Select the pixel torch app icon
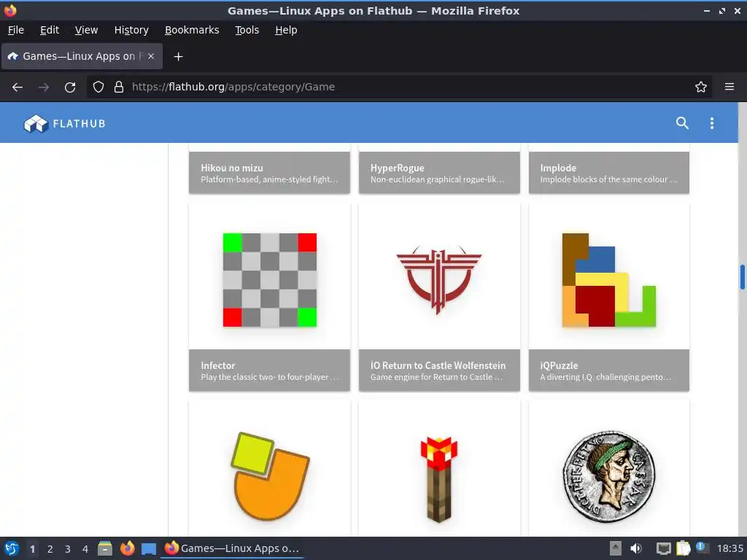 click(438, 478)
